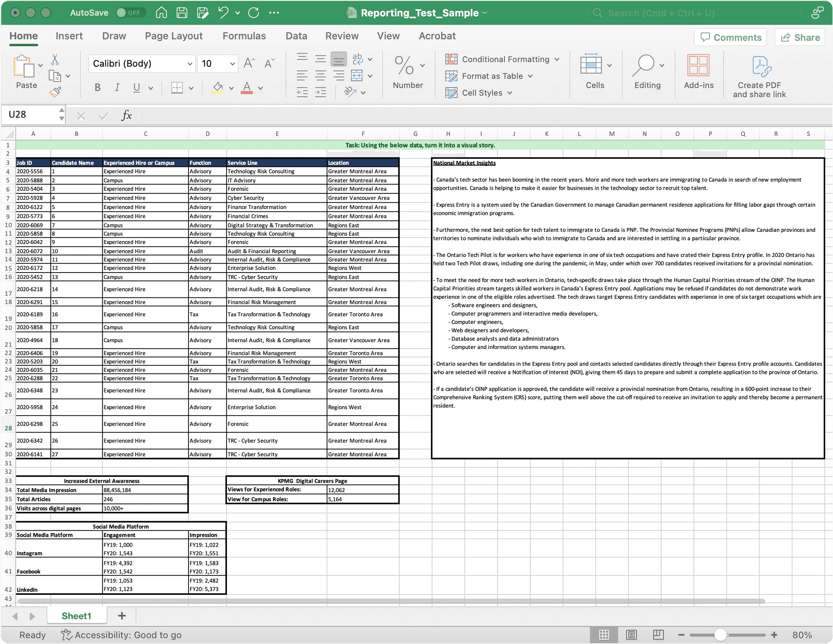Increase indent in the alignment group
833x644 pixels.
(x=320, y=92)
